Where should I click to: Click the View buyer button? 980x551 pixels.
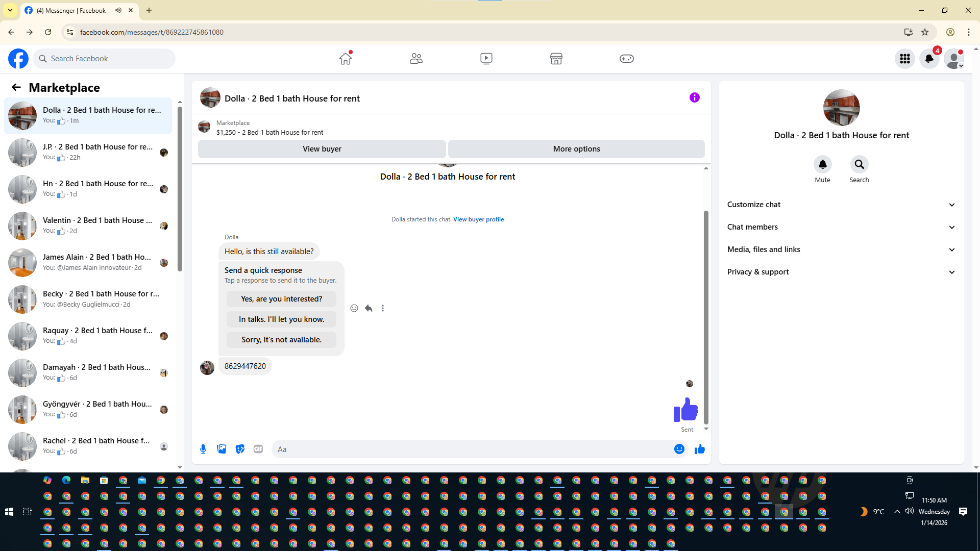[x=322, y=149]
